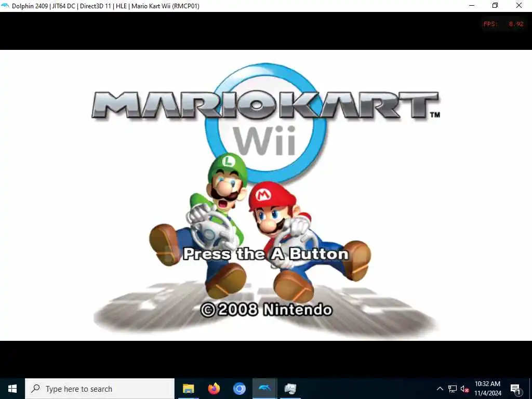Close the Dolphin emulator window
This screenshot has height=399, width=532.
[x=519, y=6]
